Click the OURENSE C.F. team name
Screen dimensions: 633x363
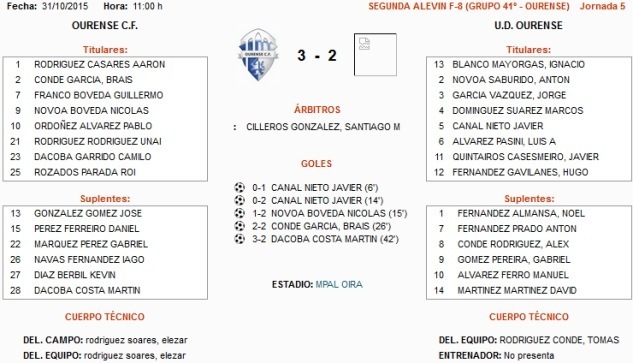(x=105, y=25)
